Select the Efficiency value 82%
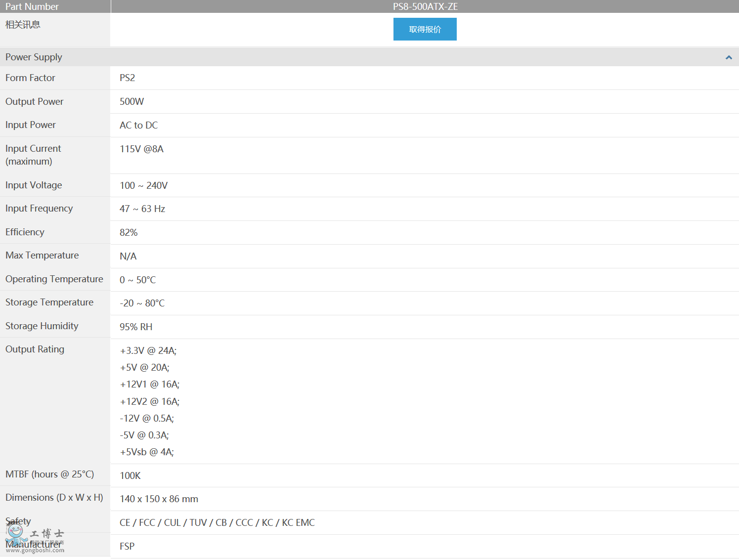This screenshot has height=560, width=739. click(129, 232)
